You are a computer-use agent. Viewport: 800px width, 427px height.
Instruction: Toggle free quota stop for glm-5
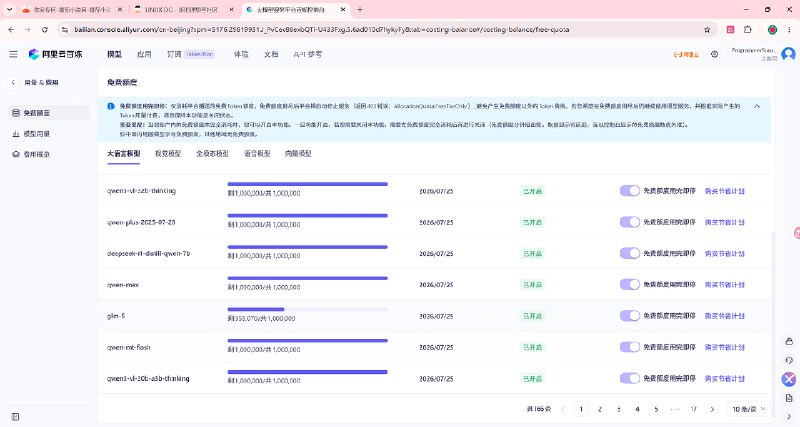pos(630,316)
